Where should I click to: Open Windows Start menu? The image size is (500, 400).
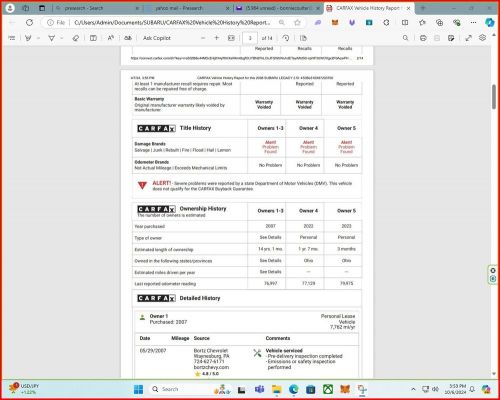[138, 389]
